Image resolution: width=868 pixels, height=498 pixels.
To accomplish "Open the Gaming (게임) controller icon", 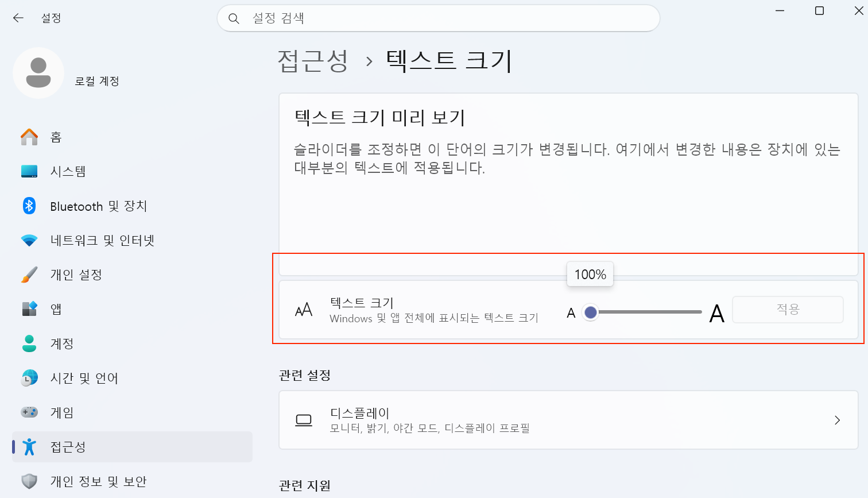I will click(29, 412).
